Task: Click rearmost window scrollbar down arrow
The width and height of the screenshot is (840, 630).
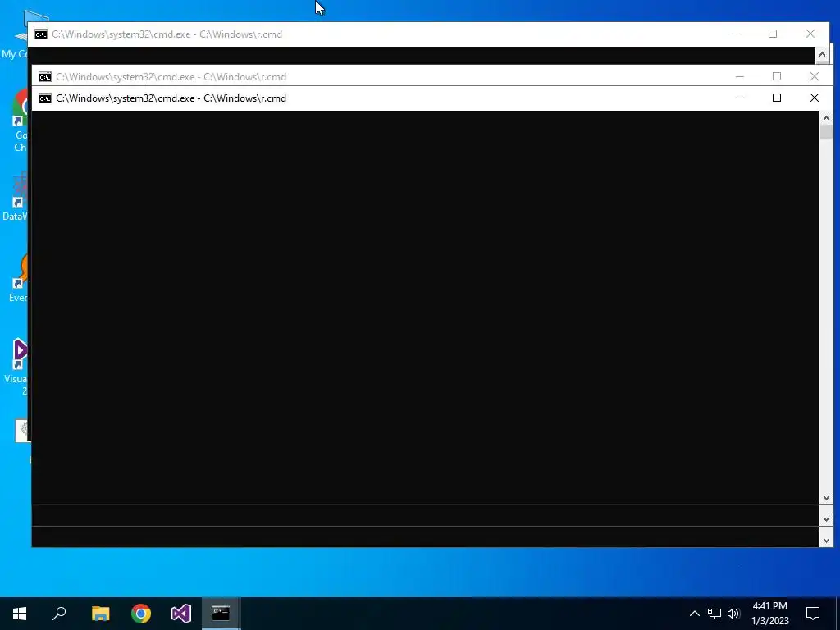Action: (826, 540)
